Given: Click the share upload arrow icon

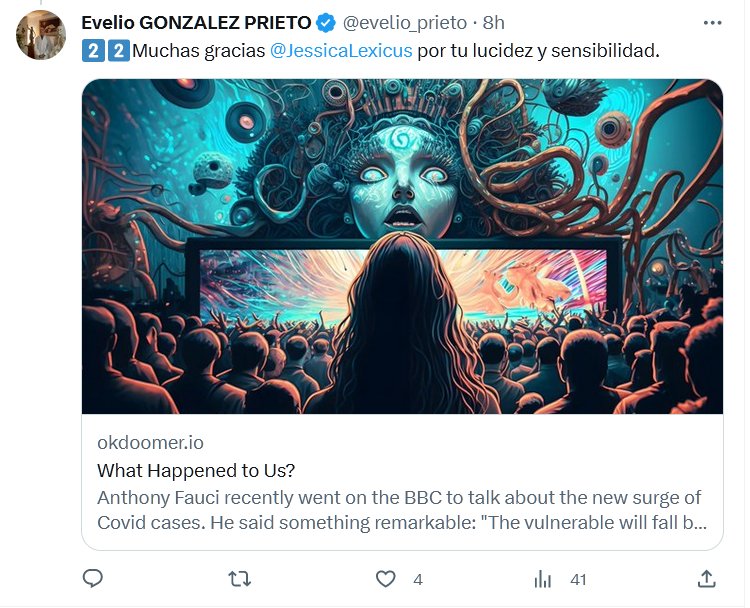Looking at the screenshot, I should (706, 578).
